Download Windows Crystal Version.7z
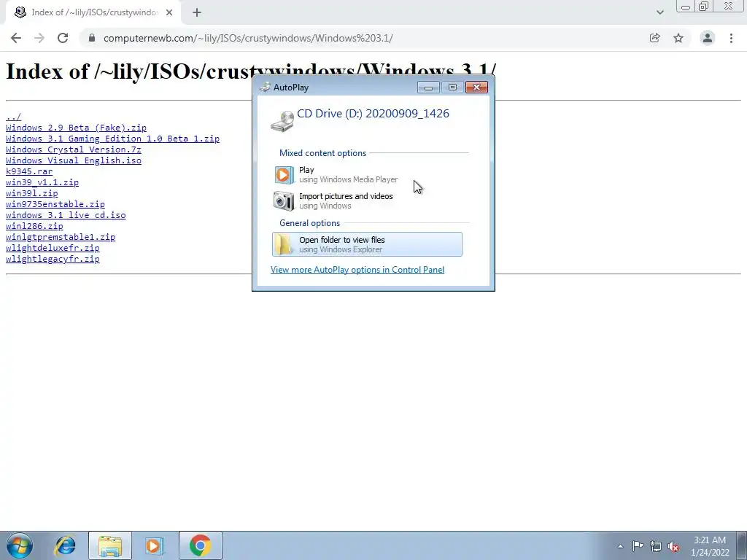This screenshot has width=747, height=560. click(74, 149)
